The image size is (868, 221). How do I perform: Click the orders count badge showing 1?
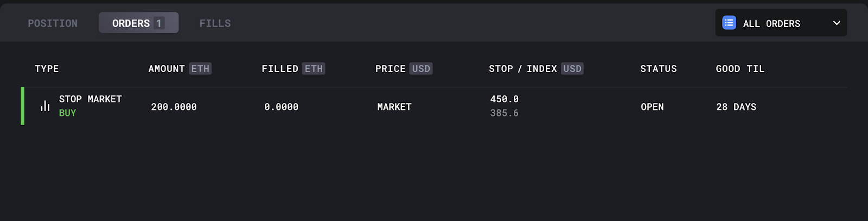[x=159, y=23]
